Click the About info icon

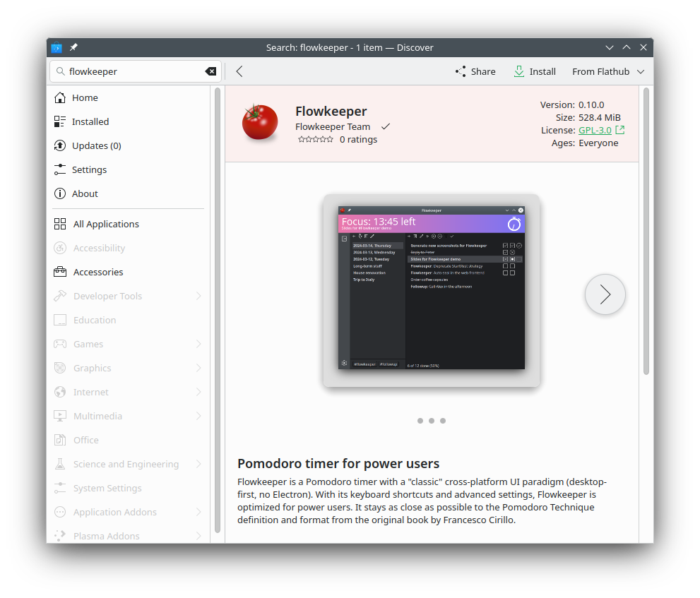60,193
